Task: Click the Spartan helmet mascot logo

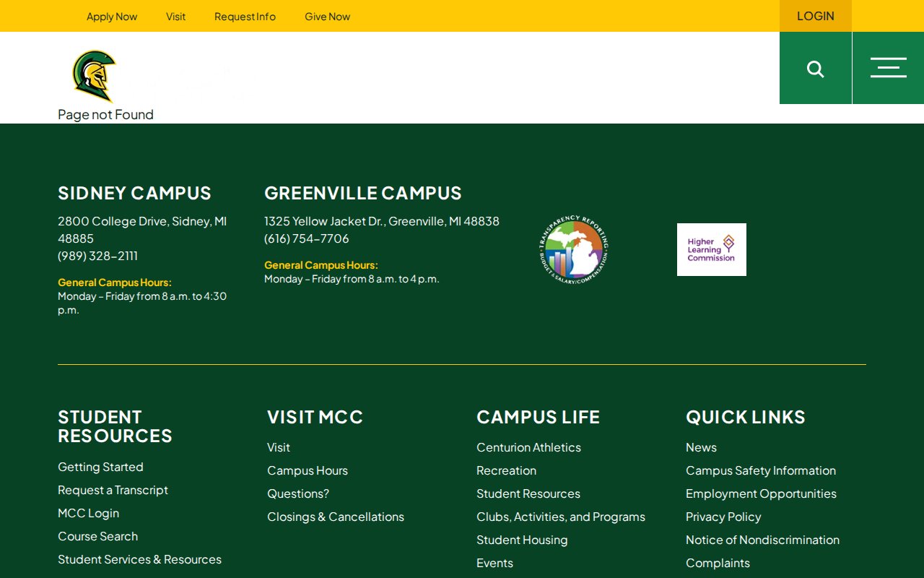Action: [94, 75]
